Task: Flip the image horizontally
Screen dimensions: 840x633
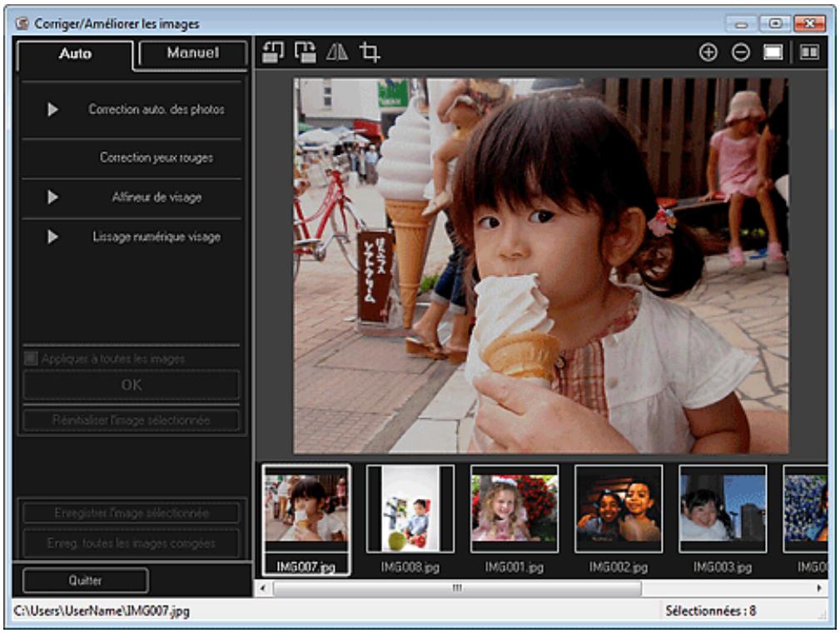Action: [x=337, y=51]
